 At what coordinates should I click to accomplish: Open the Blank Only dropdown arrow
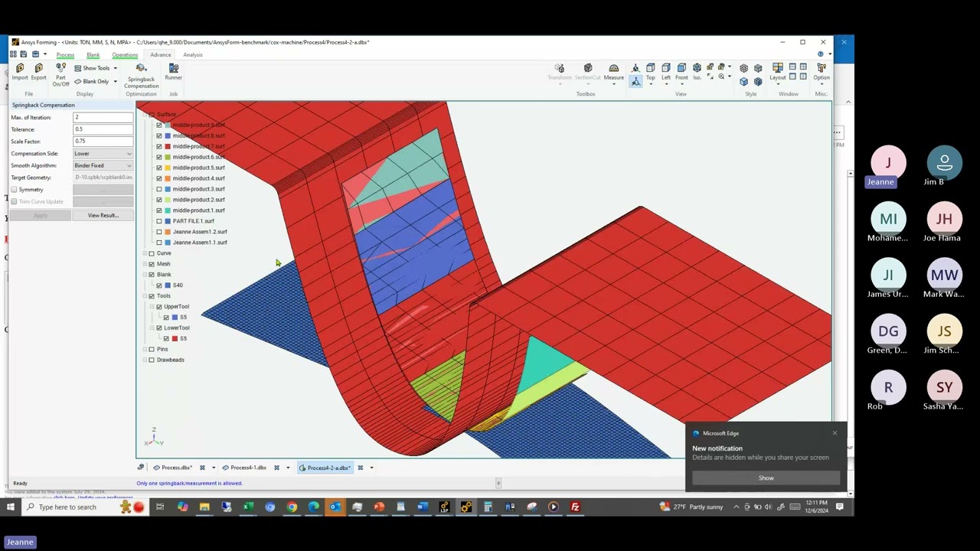tap(115, 81)
